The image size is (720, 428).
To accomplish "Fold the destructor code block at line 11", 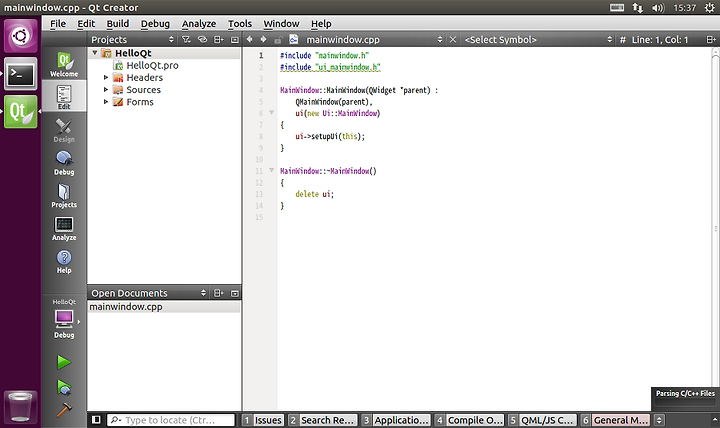I will point(271,170).
